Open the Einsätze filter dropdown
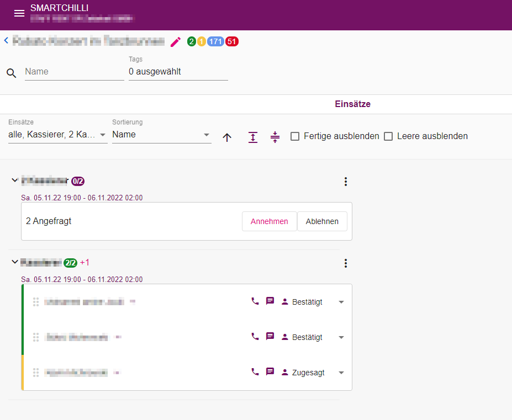 (x=57, y=135)
